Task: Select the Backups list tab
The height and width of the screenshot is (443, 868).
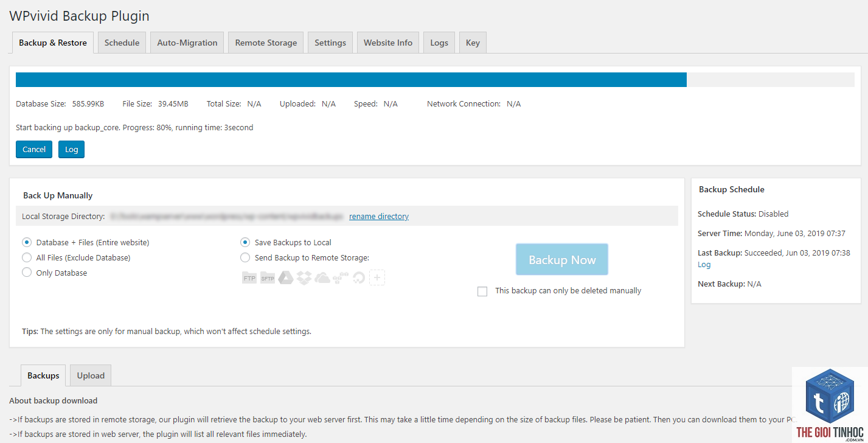Action: 43,375
